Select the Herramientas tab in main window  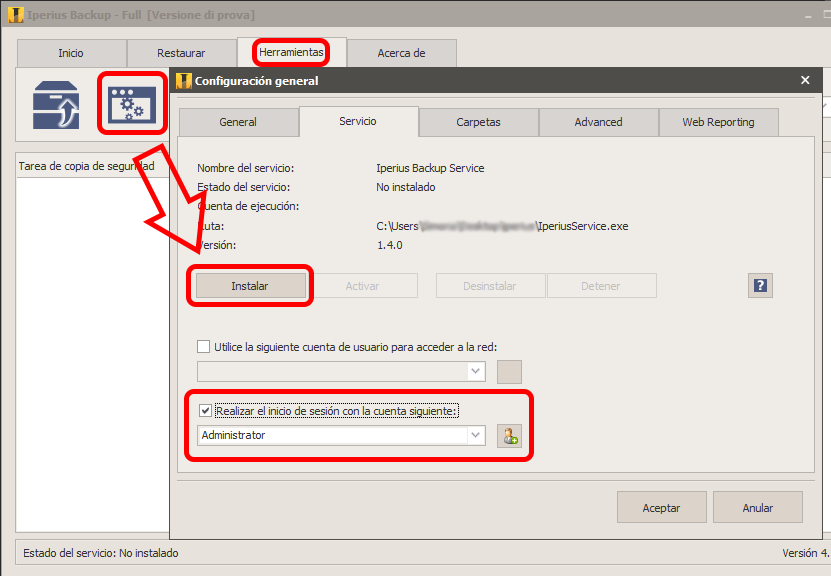point(291,52)
